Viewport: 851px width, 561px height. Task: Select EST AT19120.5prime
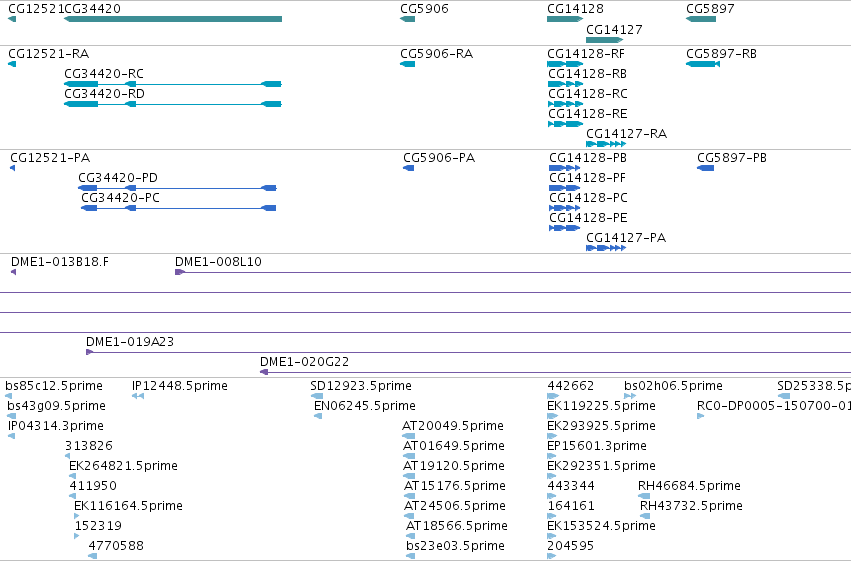[x=410, y=476]
